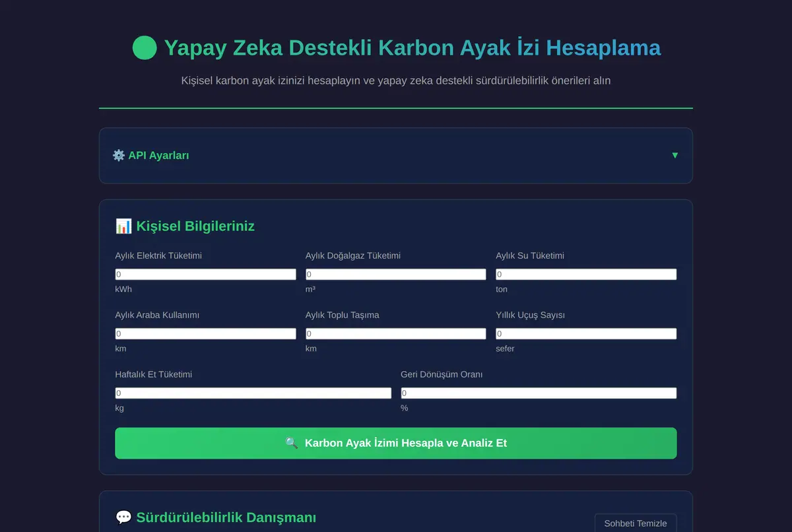Click the Aylık Araba Kullanımı label

[157, 316]
